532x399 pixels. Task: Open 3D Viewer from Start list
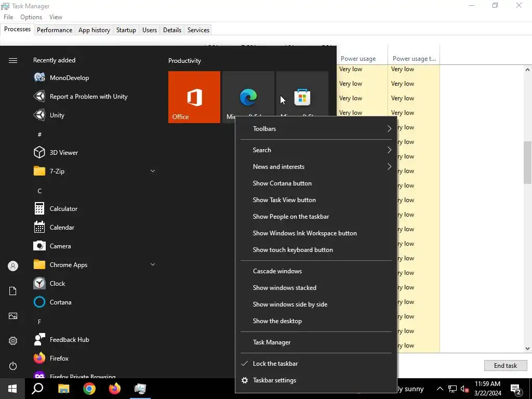click(x=95, y=152)
